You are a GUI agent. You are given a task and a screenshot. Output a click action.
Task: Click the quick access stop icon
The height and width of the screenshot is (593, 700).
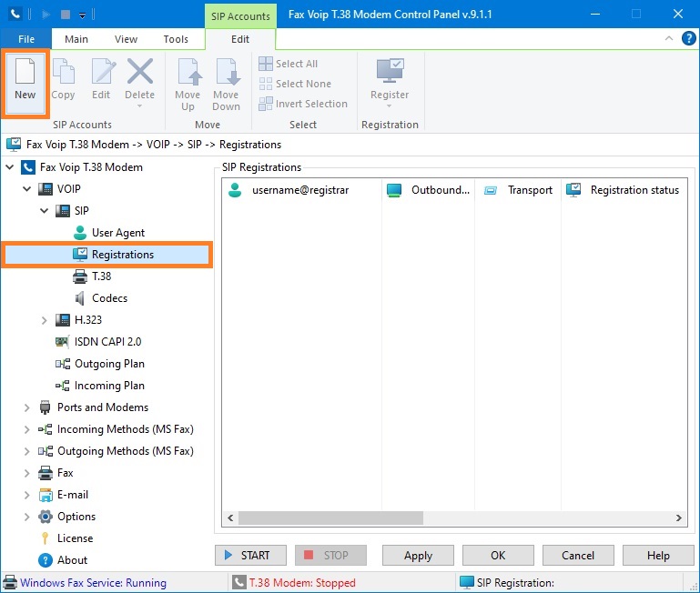pyautogui.click(x=66, y=15)
